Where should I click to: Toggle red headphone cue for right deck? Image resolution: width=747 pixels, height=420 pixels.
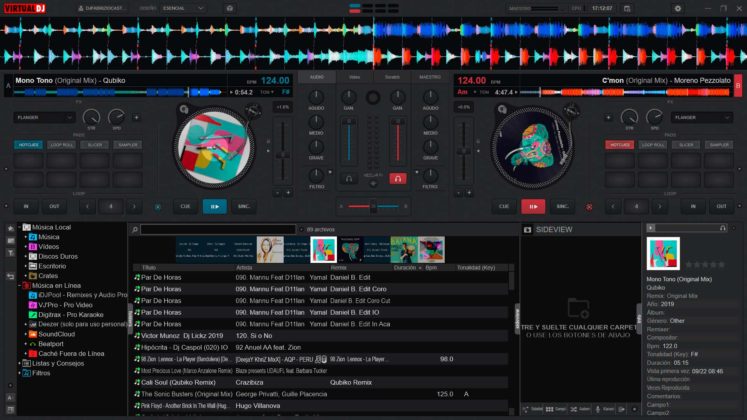click(398, 179)
